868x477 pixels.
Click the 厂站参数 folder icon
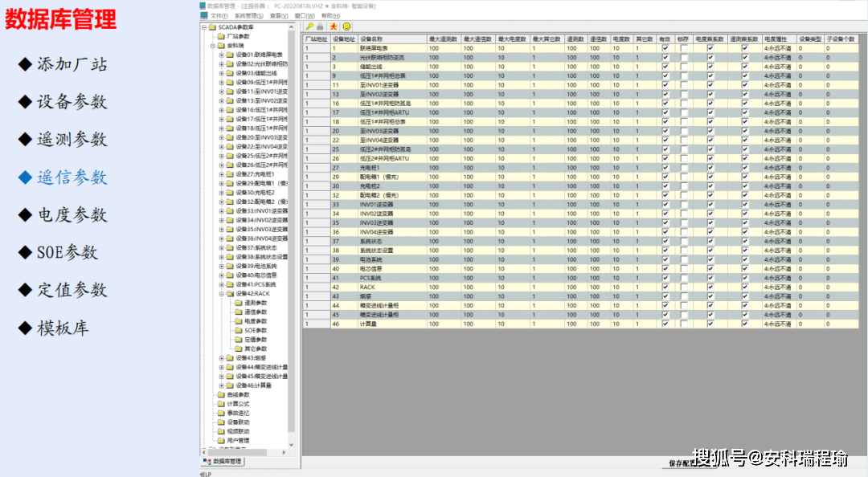(222, 36)
